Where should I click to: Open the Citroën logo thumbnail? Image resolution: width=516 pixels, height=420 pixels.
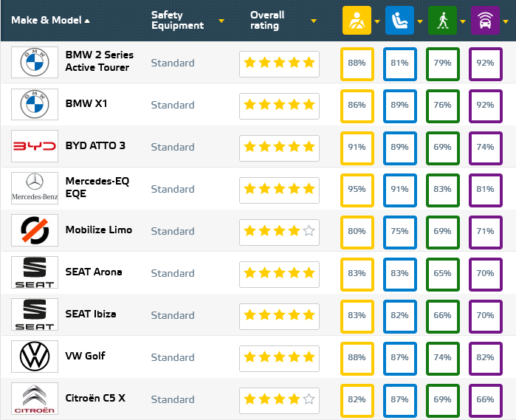(x=35, y=399)
